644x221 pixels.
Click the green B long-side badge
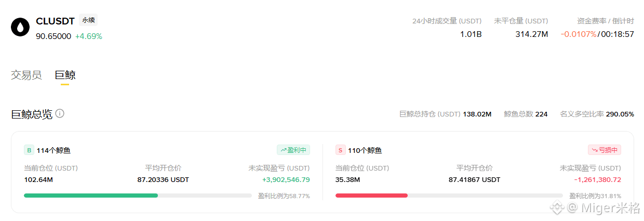[29, 150]
